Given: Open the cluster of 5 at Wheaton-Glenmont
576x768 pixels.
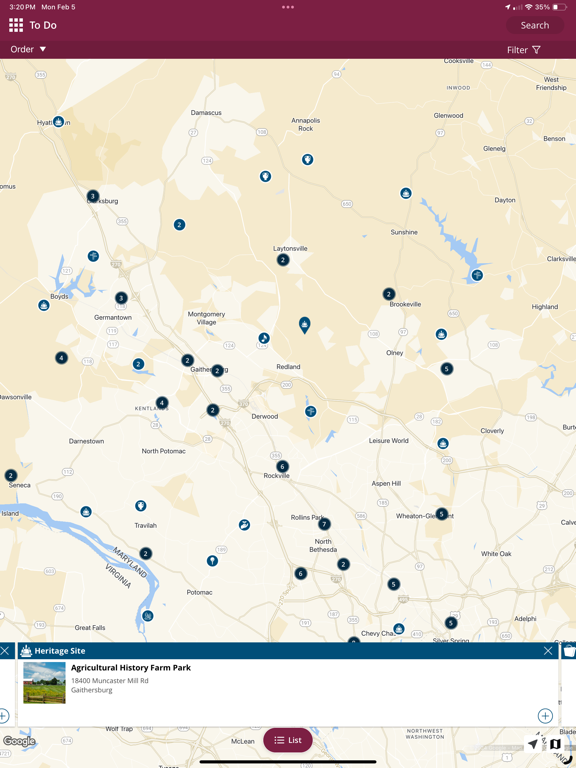Looking at the screenshot, I should (442, 514).
